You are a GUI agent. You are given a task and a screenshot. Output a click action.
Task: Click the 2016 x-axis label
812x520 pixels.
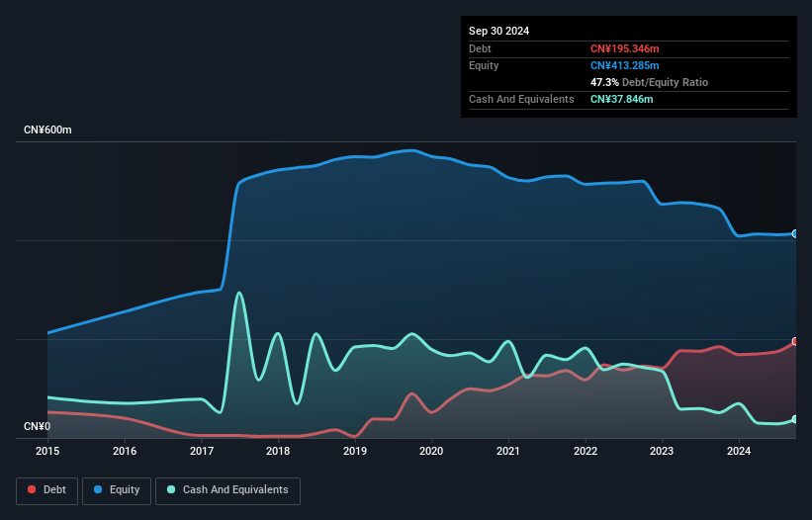click(125, 451)
